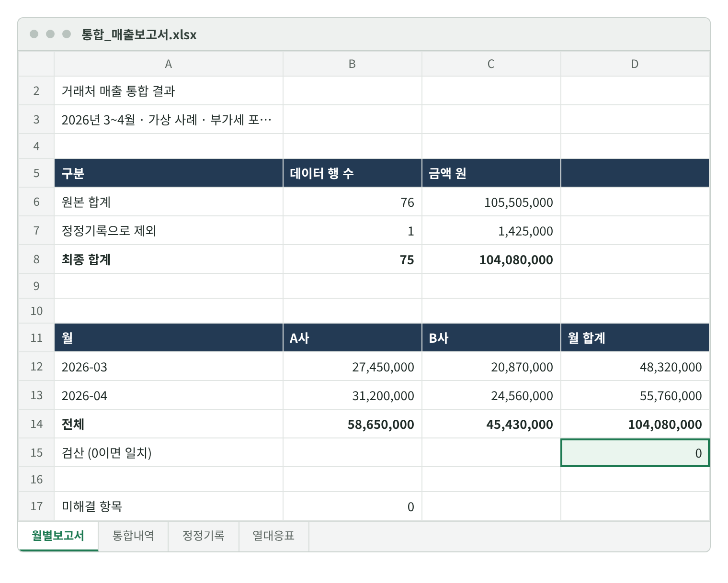The width and height of the screenshot is (728, 583).
Task: Select column D header
Action: click(x=635, y=64)
